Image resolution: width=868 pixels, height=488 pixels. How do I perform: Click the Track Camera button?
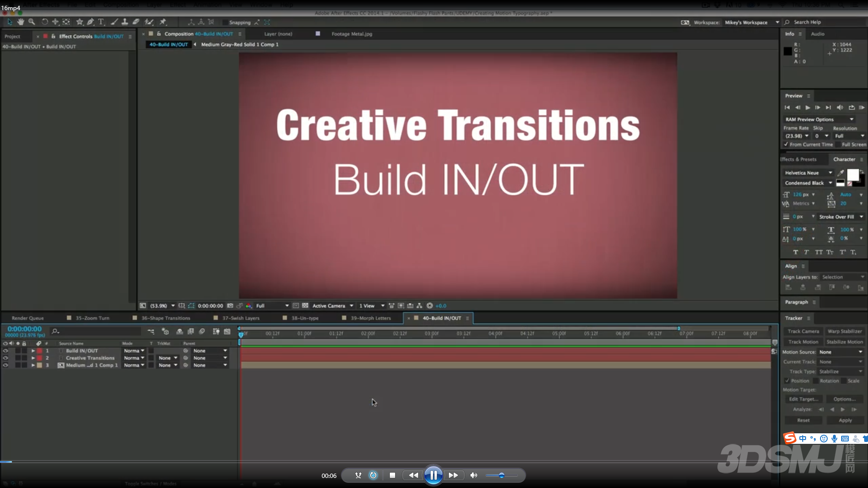pos(803,331)
